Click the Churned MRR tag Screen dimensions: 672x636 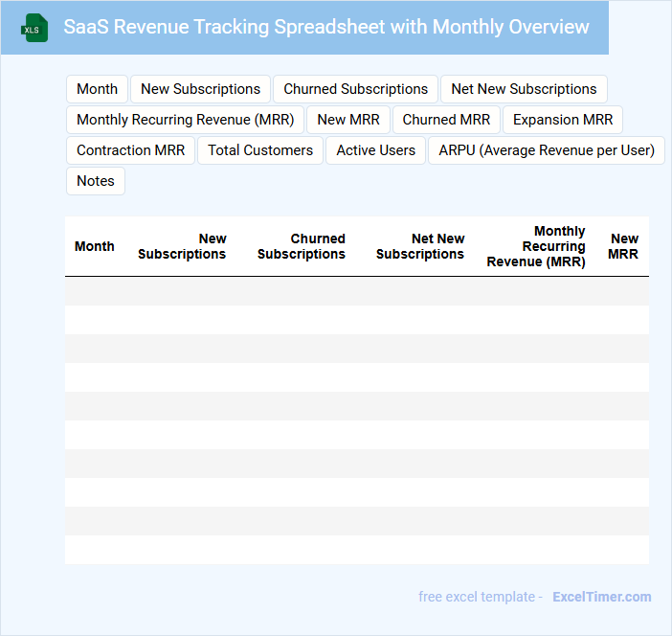coord(446,120)
